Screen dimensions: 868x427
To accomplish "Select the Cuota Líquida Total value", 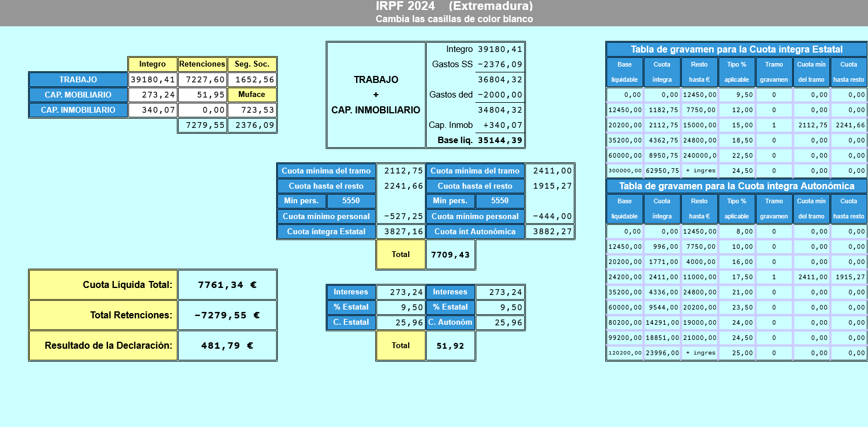I will pyautogui.click(x=227, y=285).
